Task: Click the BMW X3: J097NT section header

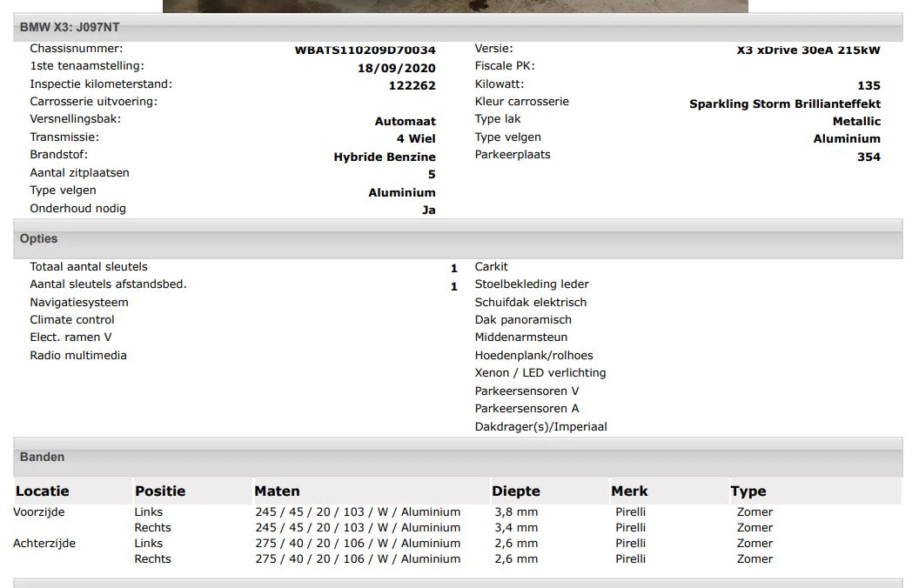Action: coord(70,27)
